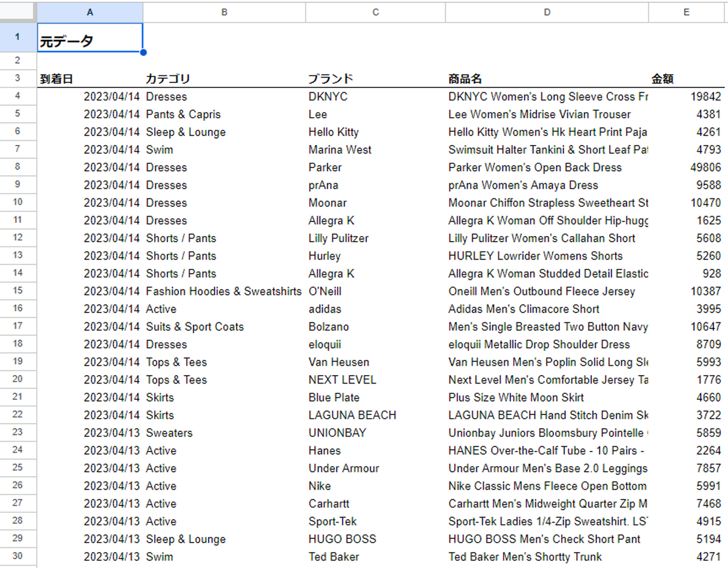Select row 3 header
The image size is (728, 568).
(x=18, y=79)
